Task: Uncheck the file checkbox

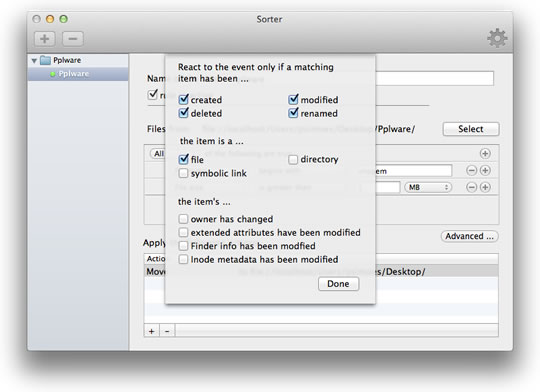Action: (184, 159)
